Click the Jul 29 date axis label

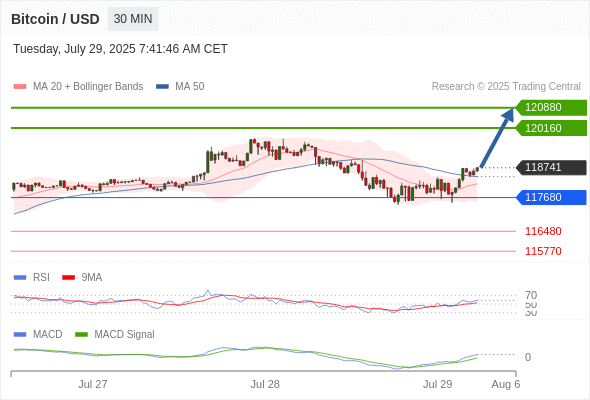coord(437,384)
